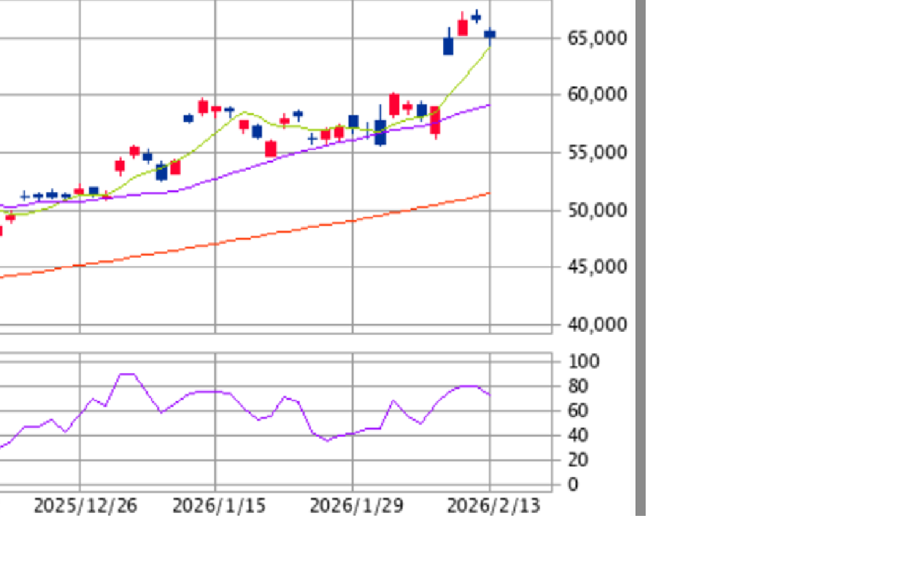909x588 pixels.
Task: Click the 55,000 price axis label
Action: click(x=597, y=152)
